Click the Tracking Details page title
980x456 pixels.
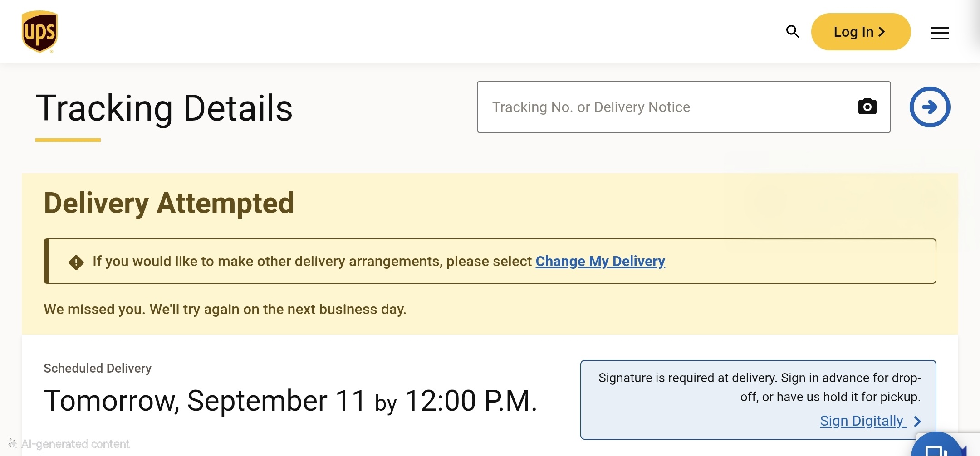tap(164, 108)
